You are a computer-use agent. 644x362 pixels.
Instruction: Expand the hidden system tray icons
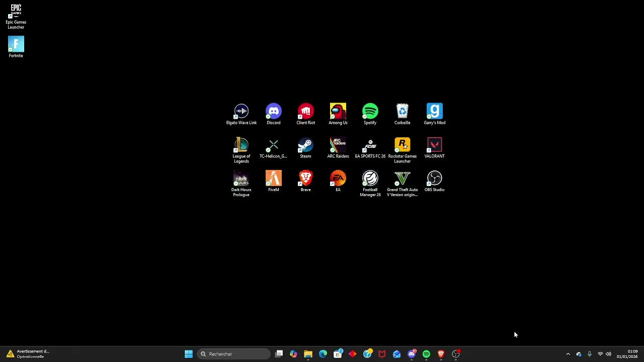(x=568, y=354)
